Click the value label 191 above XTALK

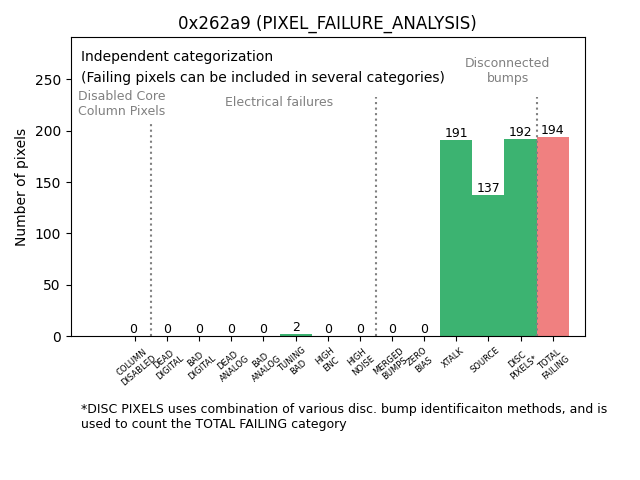pos(456,133)
